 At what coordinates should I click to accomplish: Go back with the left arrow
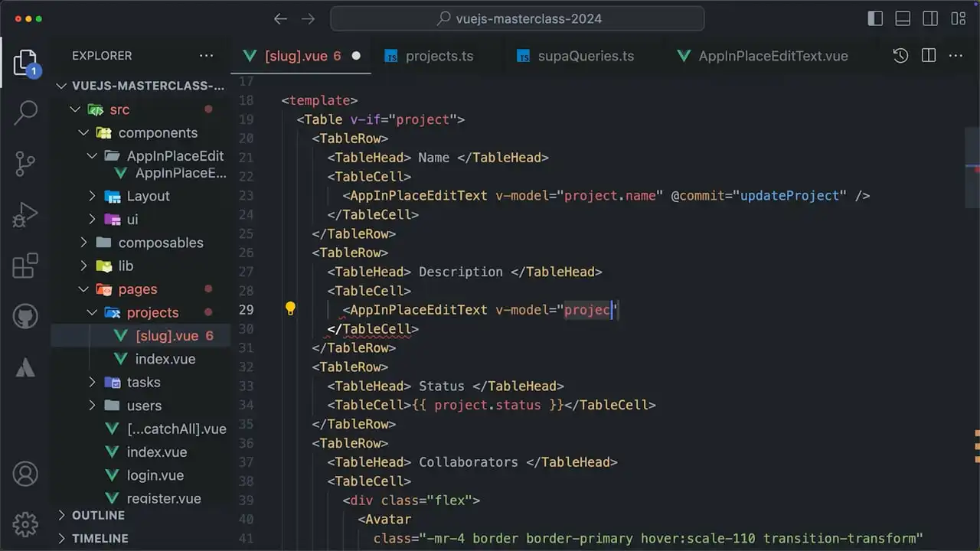point(281,19)
